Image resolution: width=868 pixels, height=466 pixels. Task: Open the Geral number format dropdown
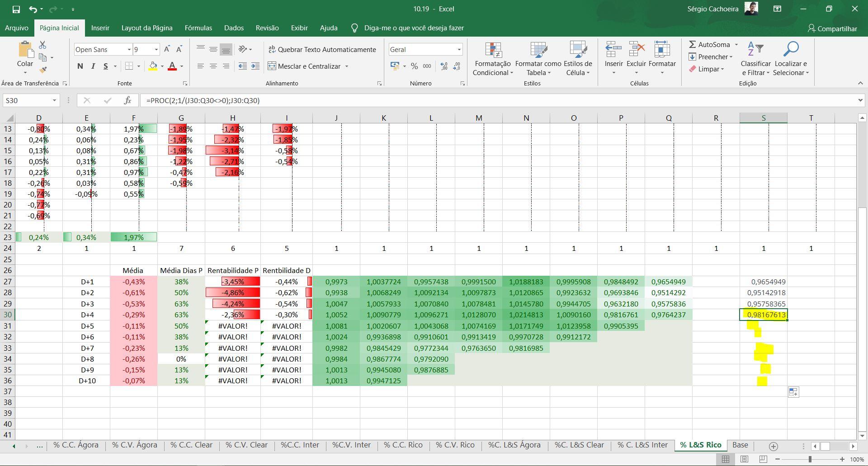[459, 49]
